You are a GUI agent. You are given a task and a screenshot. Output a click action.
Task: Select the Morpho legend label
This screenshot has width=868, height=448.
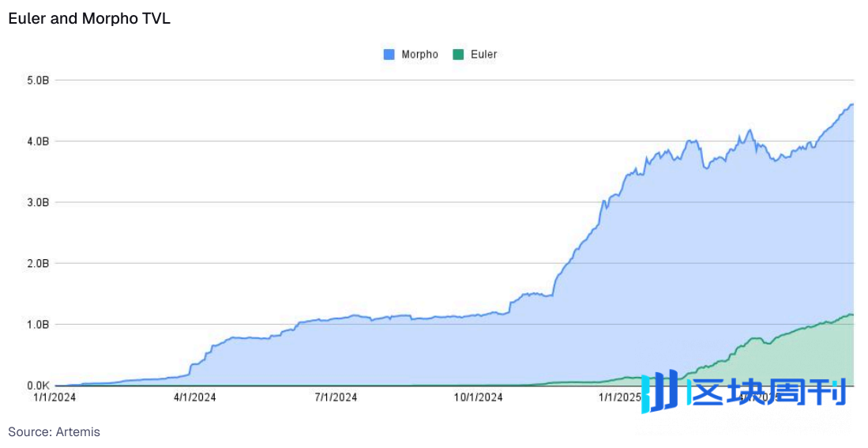[419, 55]
